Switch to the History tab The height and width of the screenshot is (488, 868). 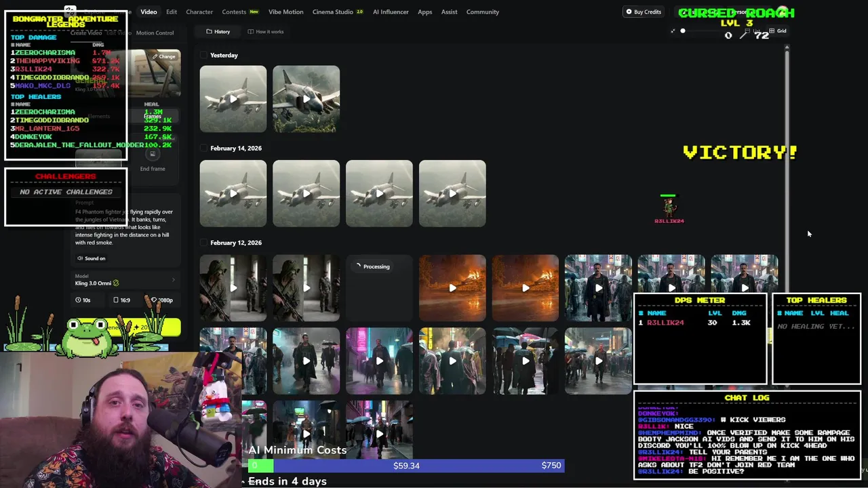click(x=218, y=32)
